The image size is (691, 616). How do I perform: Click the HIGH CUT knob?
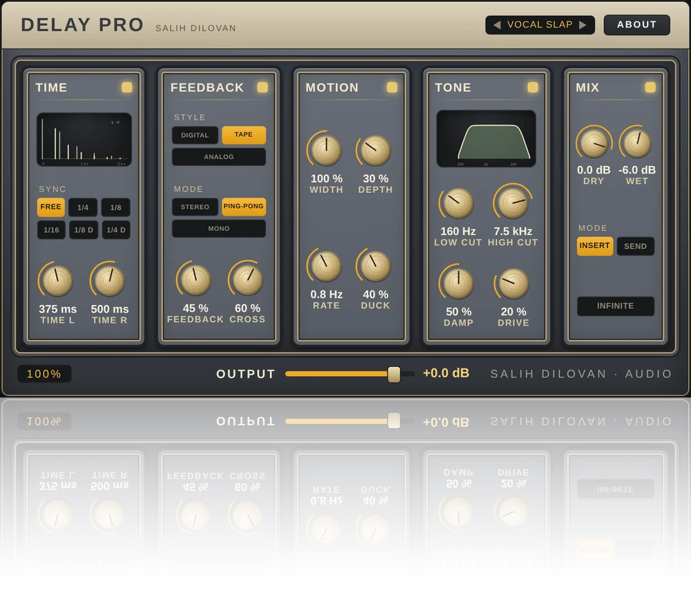(x=513, y=203)
